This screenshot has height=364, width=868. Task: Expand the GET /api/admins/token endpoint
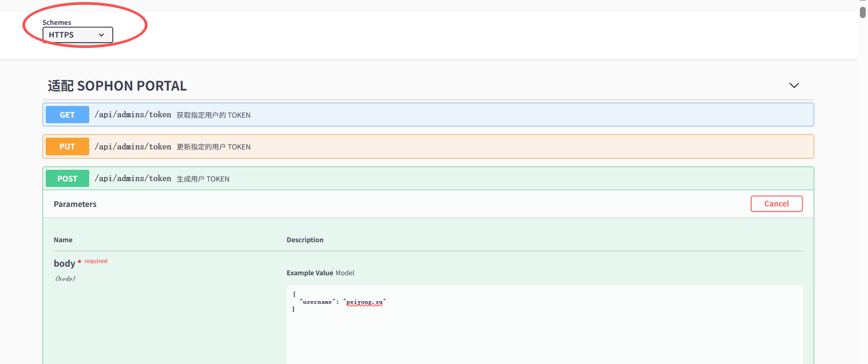coord(428,115)
